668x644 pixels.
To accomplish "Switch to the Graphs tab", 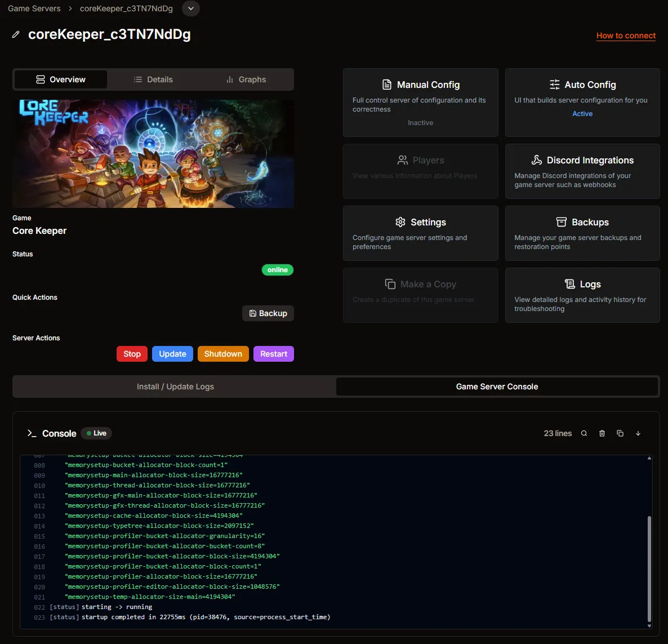I will coord(246,79).
